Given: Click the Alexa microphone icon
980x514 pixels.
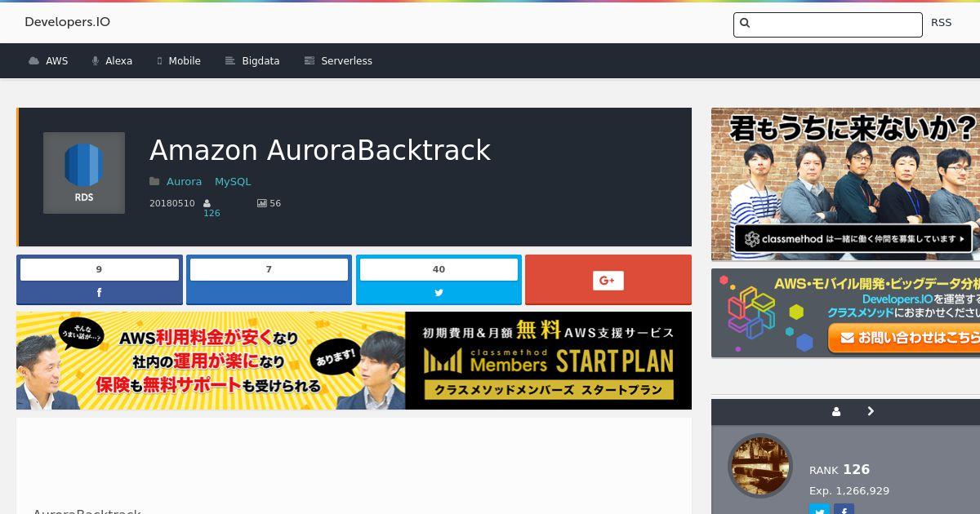Looking at the screenshot, I should click(96, 61).
